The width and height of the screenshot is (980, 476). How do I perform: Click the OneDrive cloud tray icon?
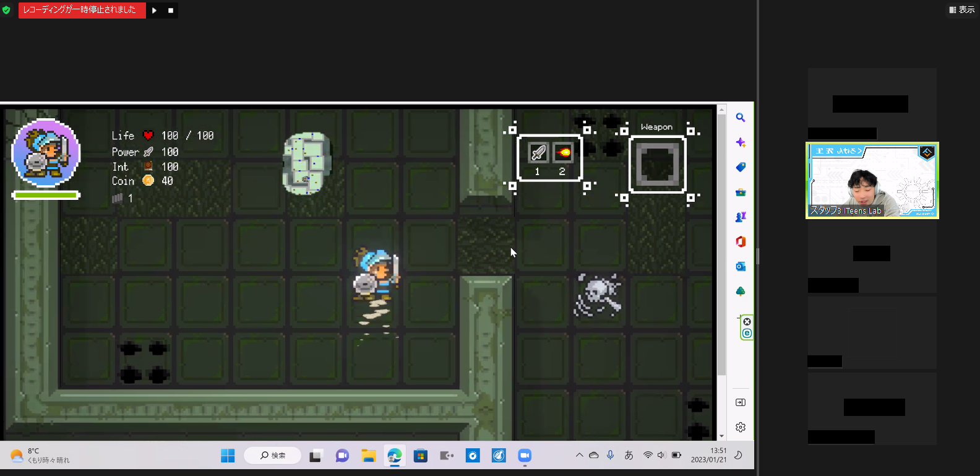594,456
